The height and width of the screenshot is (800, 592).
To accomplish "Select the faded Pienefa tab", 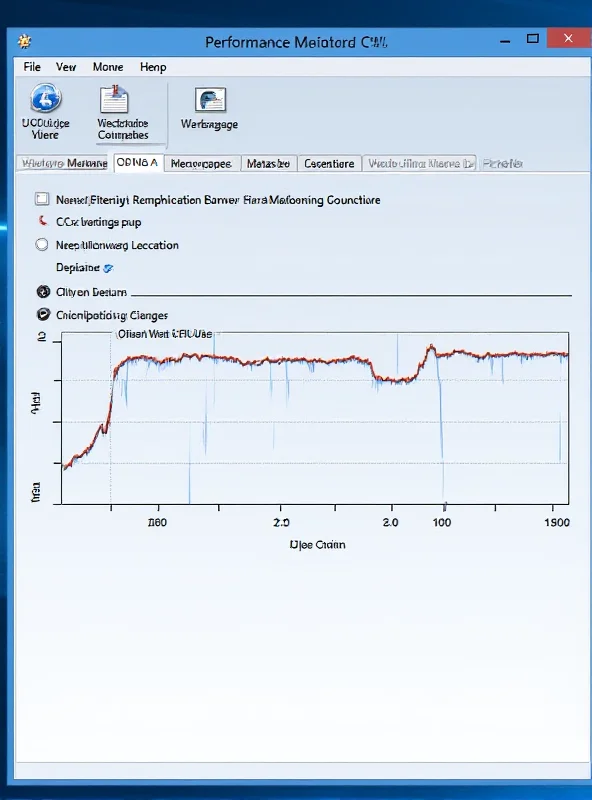I will [x=503, y=164].
